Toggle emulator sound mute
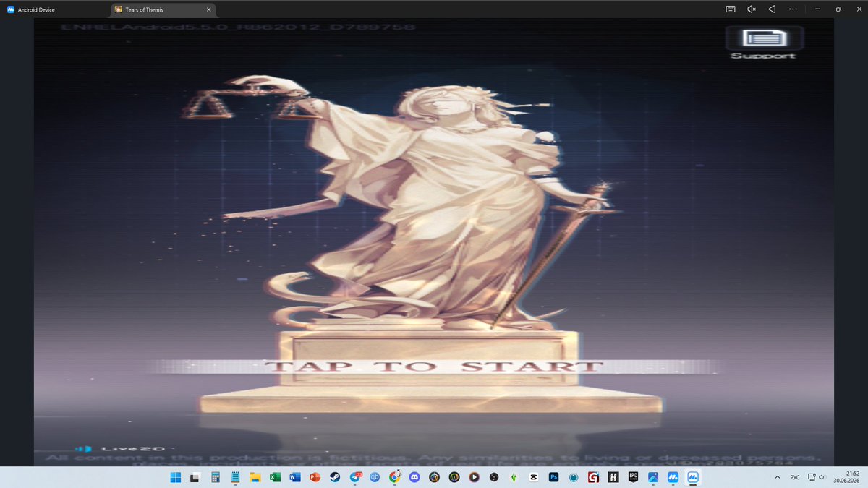This screenshot has height=488, width=868. (x=752, y=9)
